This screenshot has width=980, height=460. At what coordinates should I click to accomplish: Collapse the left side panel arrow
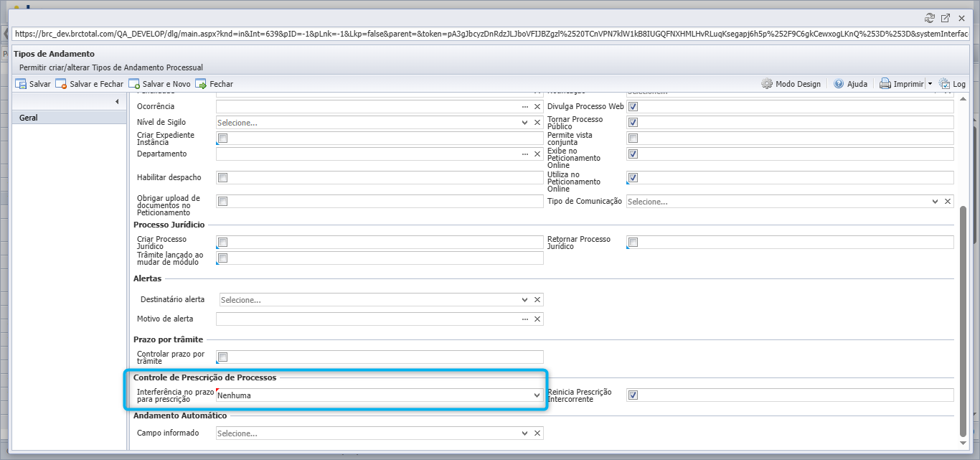(x=117, y=102)
